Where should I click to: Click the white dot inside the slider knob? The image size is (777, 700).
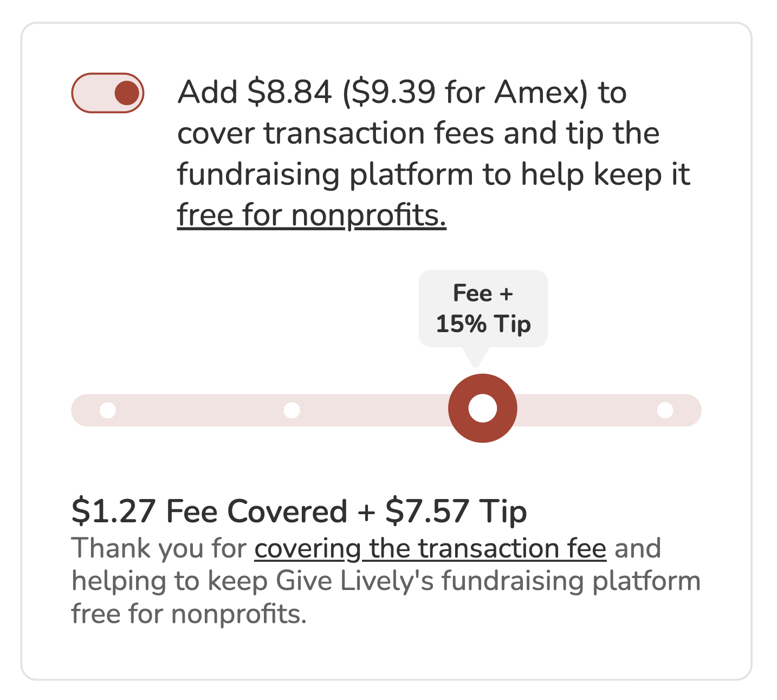point(482,409)
